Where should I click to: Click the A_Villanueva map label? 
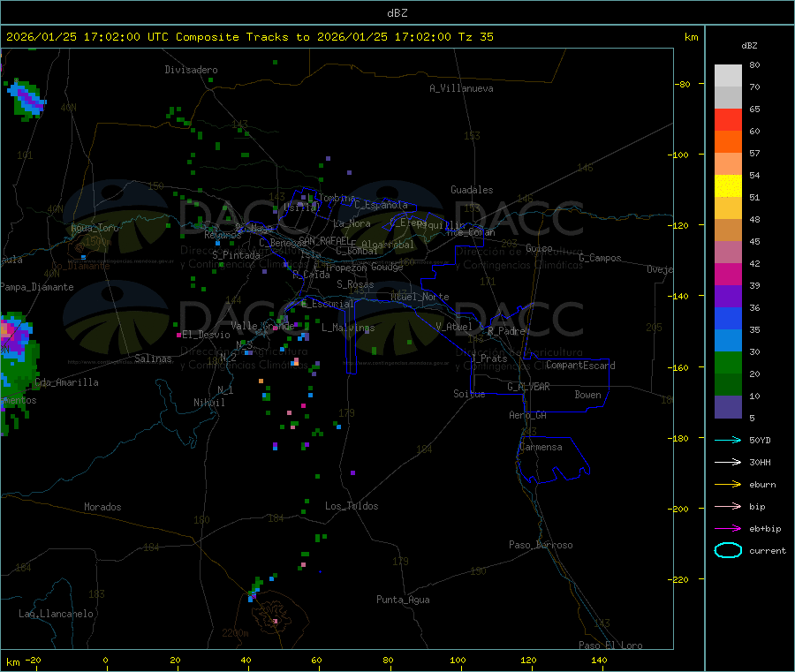(461, 88)
